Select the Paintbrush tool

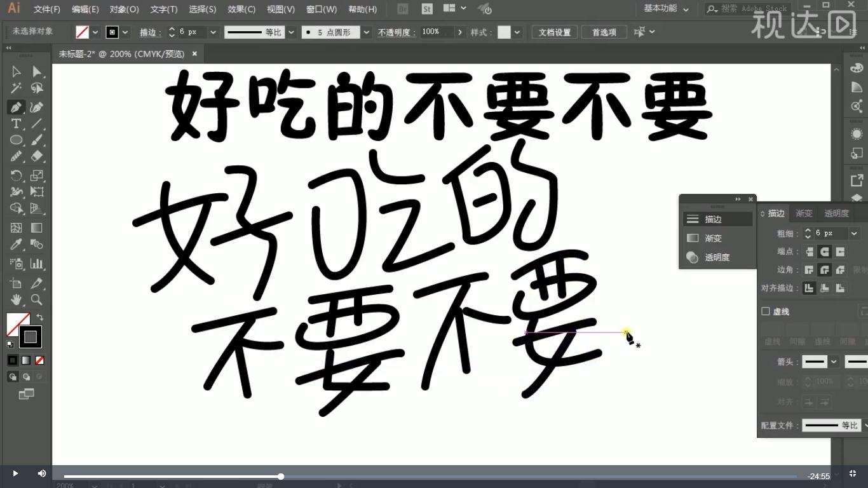click(37, 140)
